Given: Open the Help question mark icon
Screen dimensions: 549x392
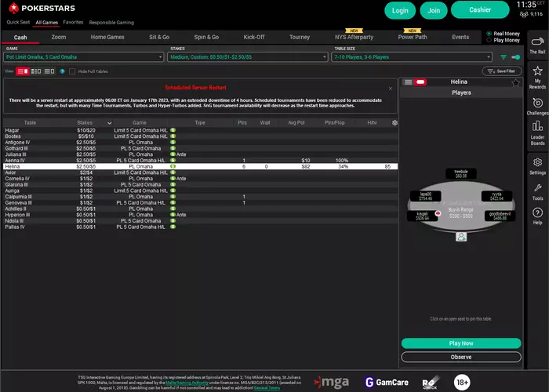Looking at the screenshot, I should tap(537, 216).
